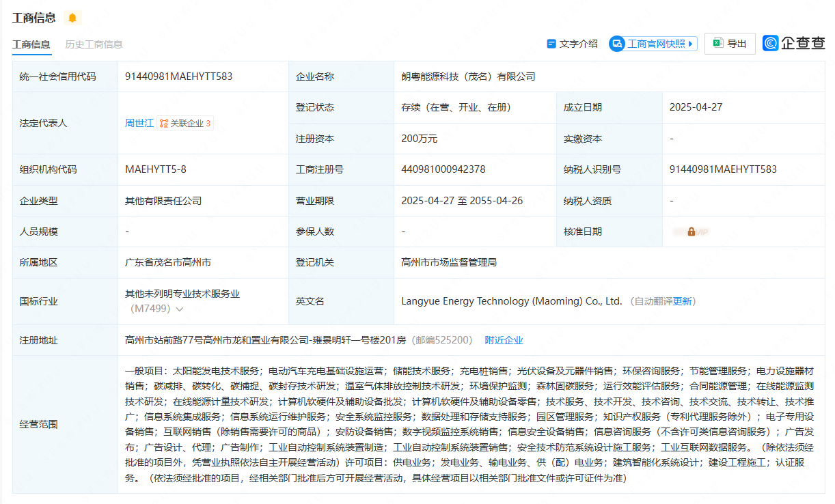This screenshot has height=504, width=835.
Task: Select the 工商信息 tab
Action: click(31, 44)
